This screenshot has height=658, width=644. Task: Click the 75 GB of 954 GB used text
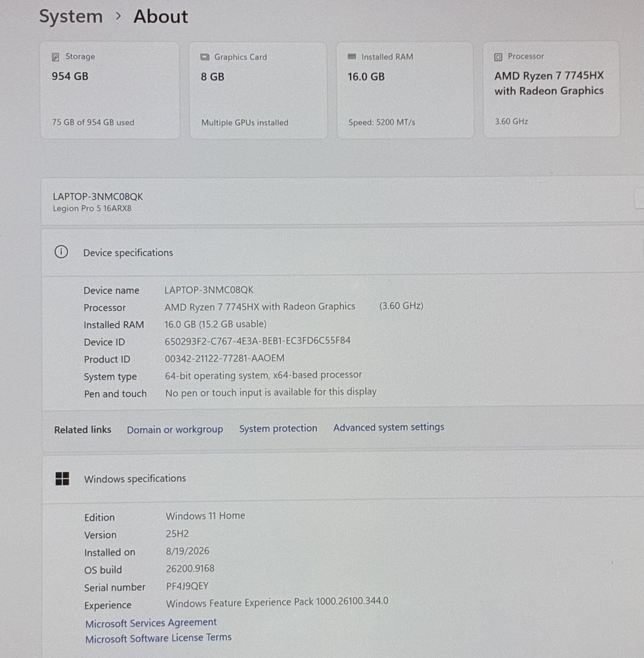pyautogui.click(x=93, y=122)
